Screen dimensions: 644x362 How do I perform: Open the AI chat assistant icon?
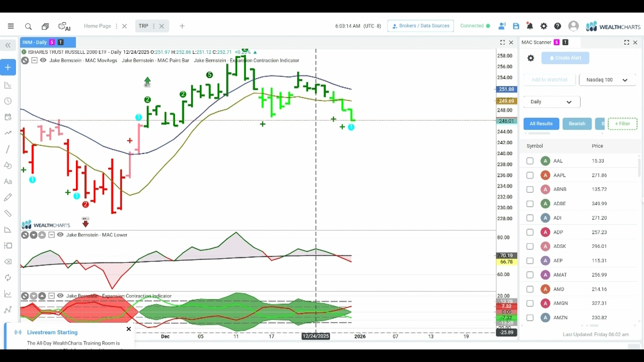point(64,26)
